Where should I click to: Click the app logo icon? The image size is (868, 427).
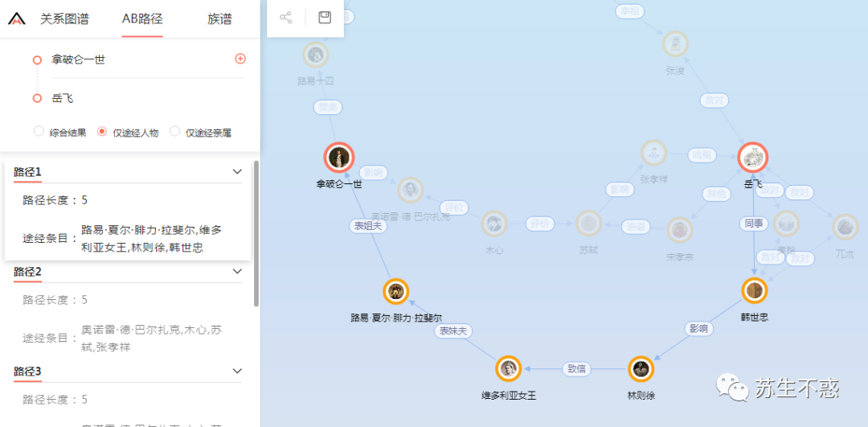click(17, 18)
